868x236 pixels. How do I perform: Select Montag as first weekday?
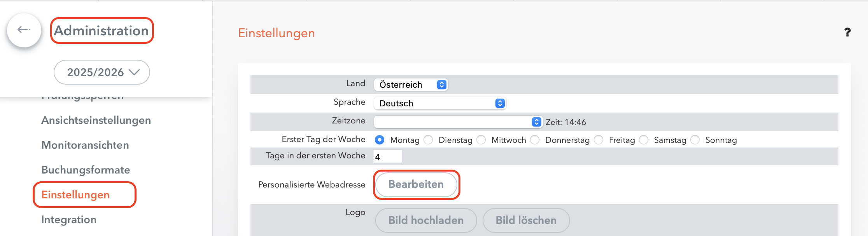(380, 140)
